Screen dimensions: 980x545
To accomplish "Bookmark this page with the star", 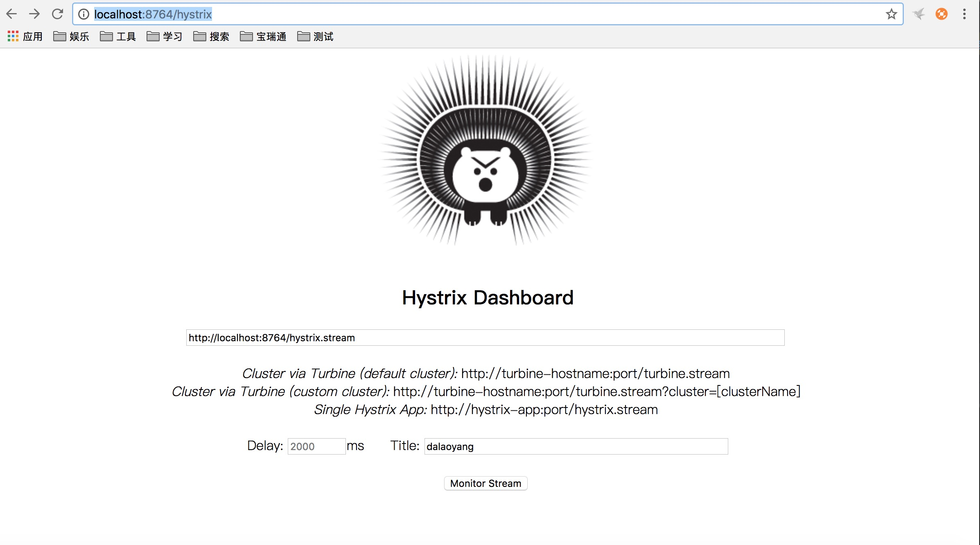I will (x=891, y=14).
